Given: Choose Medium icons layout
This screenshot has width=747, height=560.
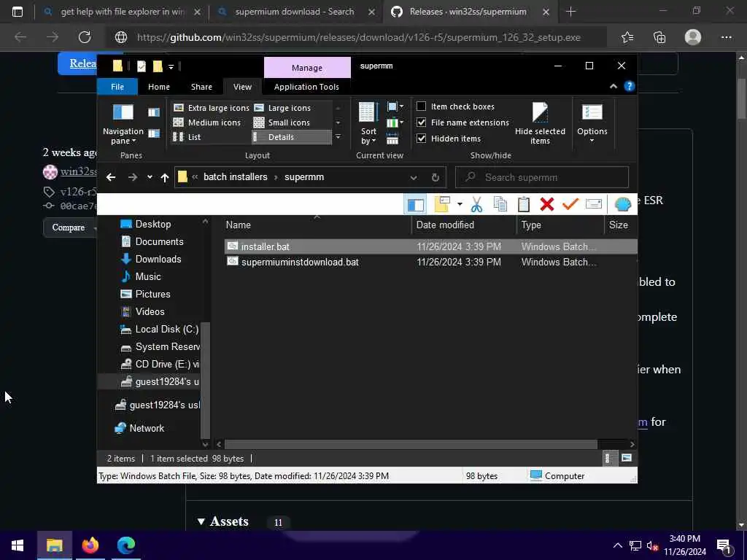Looking at the screenshot, I should click(x=206, y=122).
